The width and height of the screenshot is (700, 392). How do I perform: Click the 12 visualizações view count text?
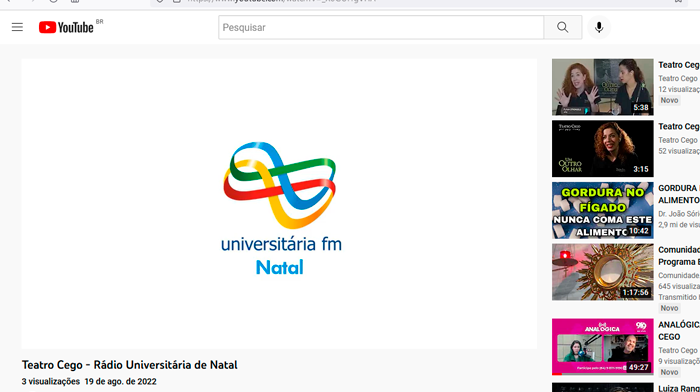[x=679, y=89]
